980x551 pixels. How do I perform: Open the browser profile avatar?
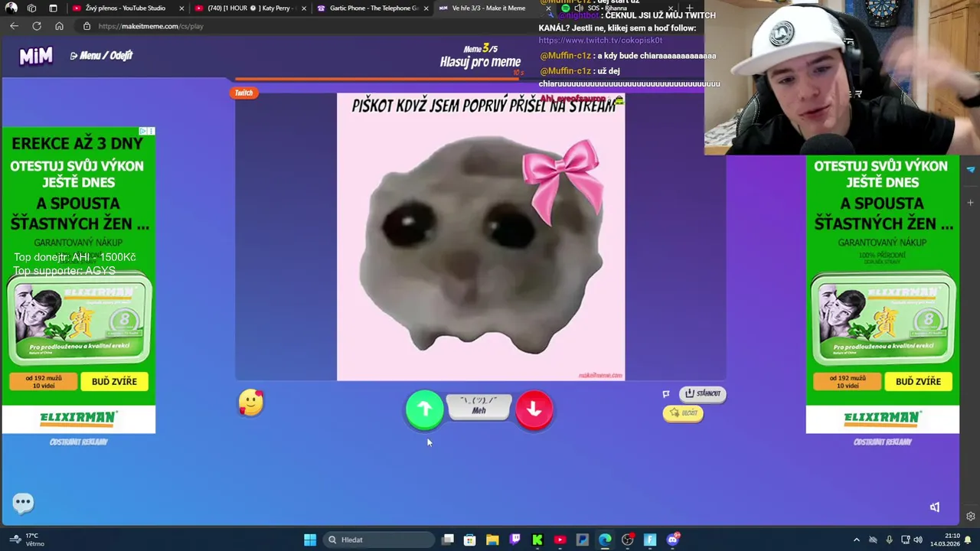pos(11,8)
